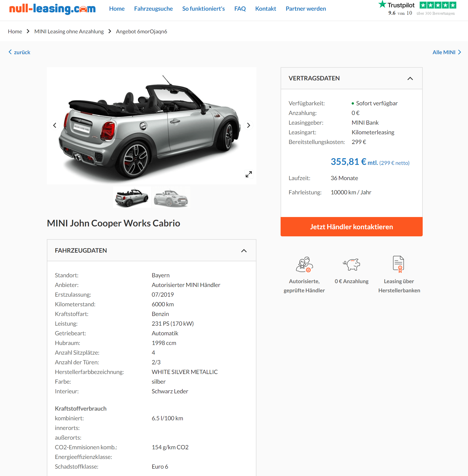Open the Trustpilot rating badge
Image resolution: width=468 pixels, height=476 pixels.
[417, 8]
